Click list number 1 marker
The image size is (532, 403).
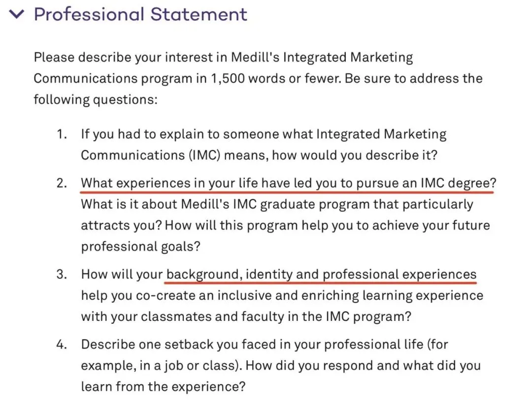[x=62, y=134]
